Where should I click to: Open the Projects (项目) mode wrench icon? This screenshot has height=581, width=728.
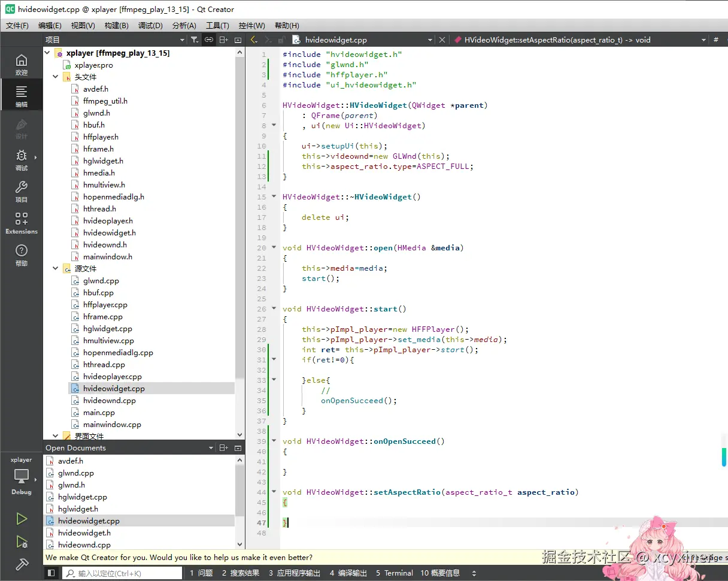pyautogui.click(x=22, y=192)
